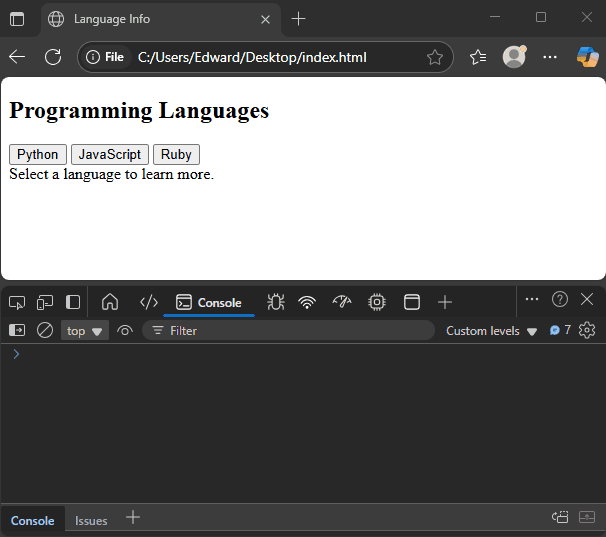Open the user profile avatar
Screen dimensions: 606x537
pyautogui.click(x=514, y=56)
